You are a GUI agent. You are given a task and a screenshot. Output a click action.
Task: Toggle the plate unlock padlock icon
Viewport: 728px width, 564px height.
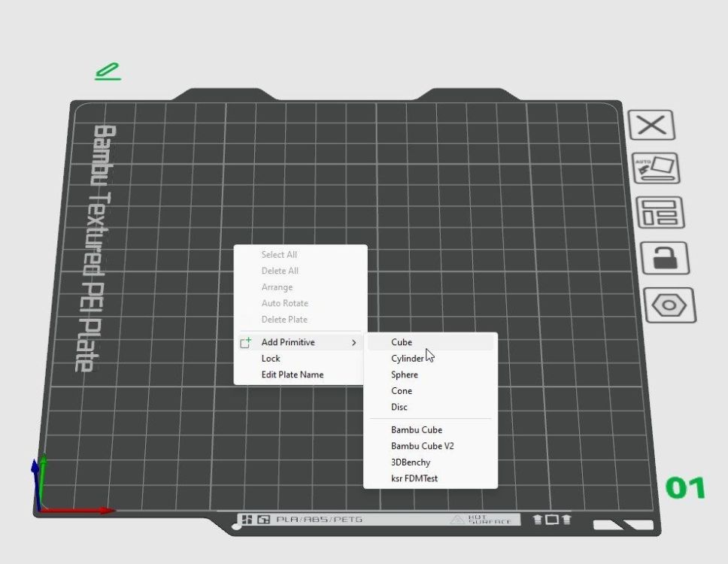[666, 258]
